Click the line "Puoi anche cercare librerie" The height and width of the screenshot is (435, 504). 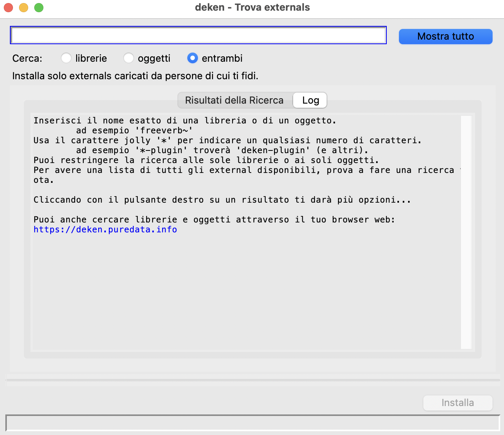[214, 219]
